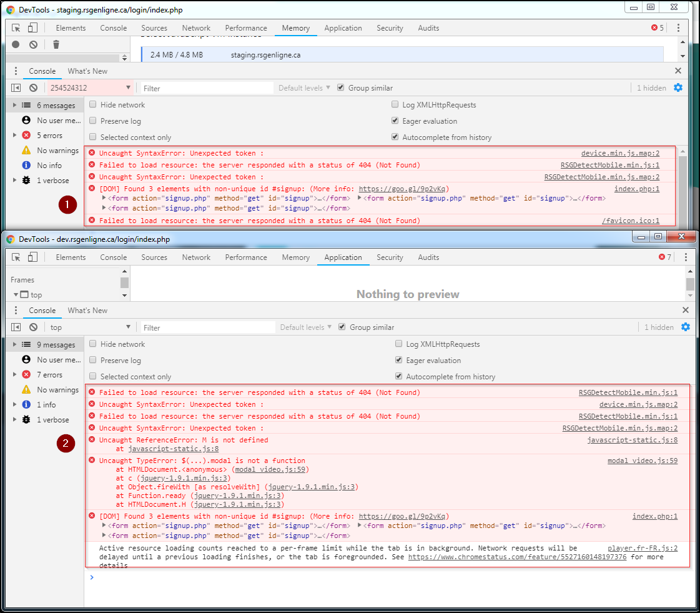700x613 pixels.
Task: Hide console sidebar in the staging window
Action: point(16,88)
